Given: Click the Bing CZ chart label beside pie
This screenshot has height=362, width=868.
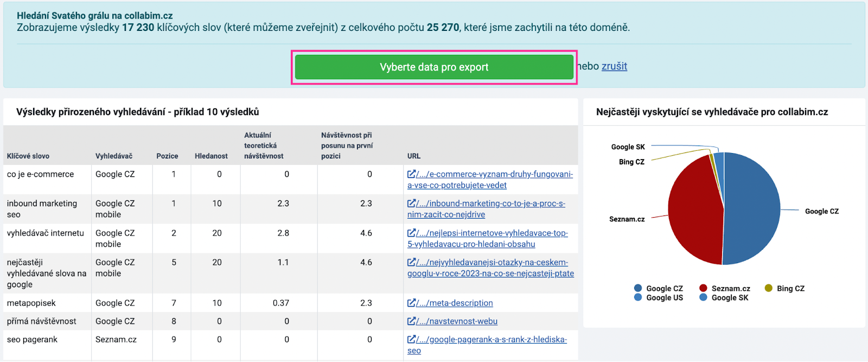Looking at the screenshot, I should (x=631, y=162).
